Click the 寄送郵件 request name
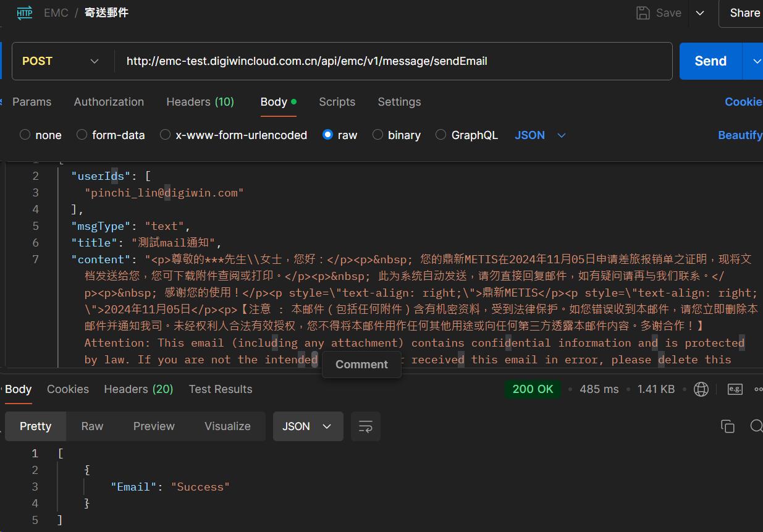This screenshot has height=532, width=763. point(106,13)
